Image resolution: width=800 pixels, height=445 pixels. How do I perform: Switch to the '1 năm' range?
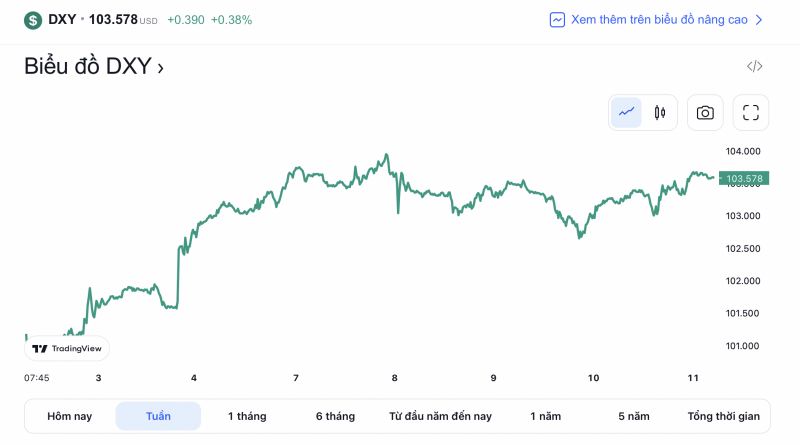(x=546, y=416)
